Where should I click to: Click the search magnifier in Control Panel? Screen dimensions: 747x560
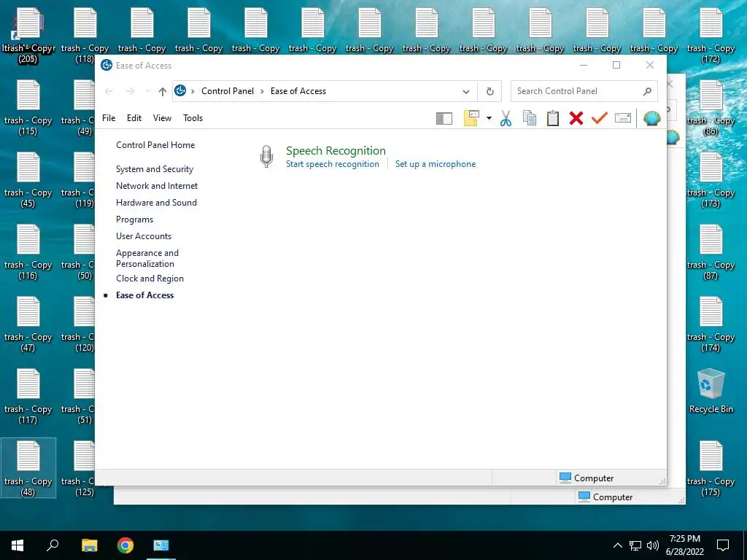click(647, 91)
